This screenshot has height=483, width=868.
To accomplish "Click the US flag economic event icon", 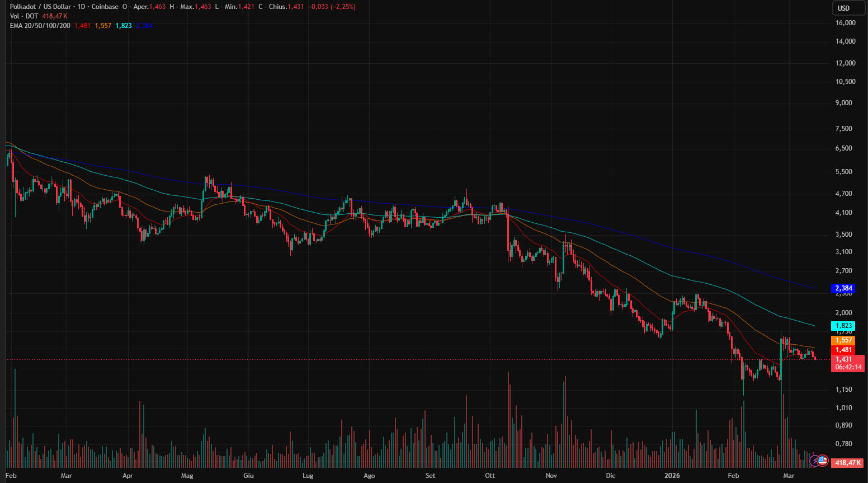I will tap(823, 461).
